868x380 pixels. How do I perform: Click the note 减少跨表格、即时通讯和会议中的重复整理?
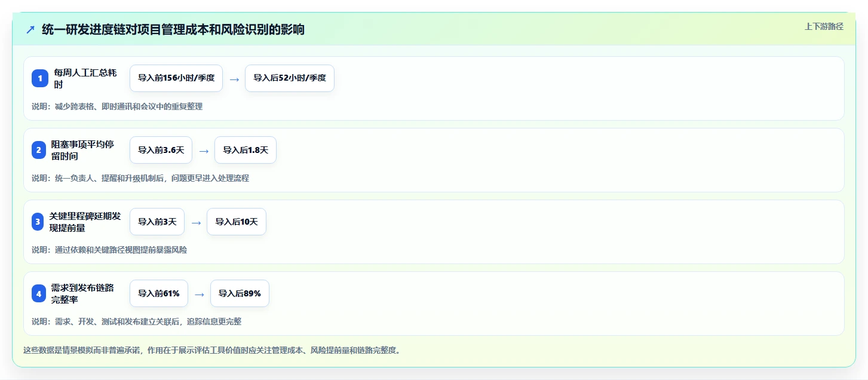117,106
